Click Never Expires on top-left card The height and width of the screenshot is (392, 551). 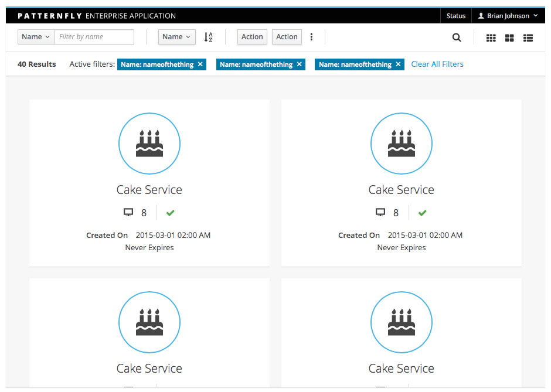coord(149,248)
